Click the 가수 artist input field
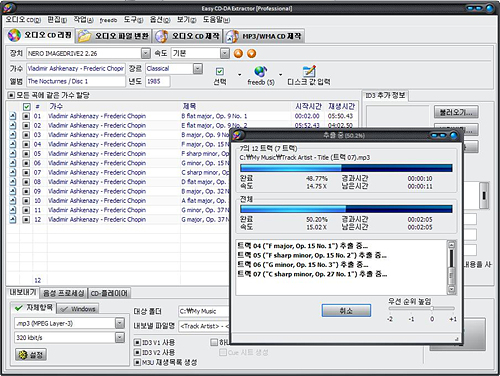 point(76,69)
